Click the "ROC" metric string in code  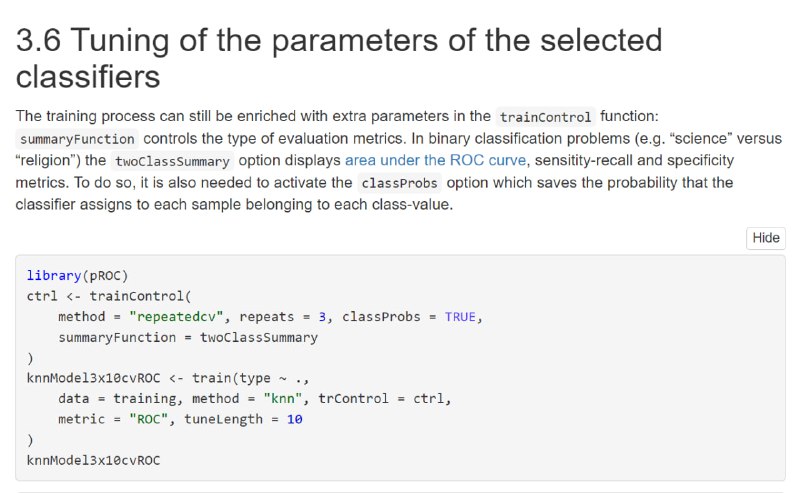(148, 420)
